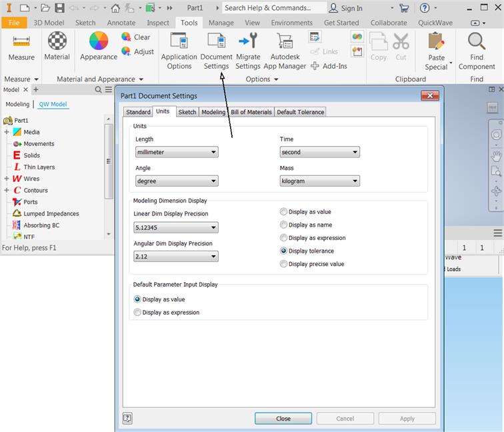Switch to the Modeling tab in dialog
This screenshot has height=432, width=504.
[213, 112]
